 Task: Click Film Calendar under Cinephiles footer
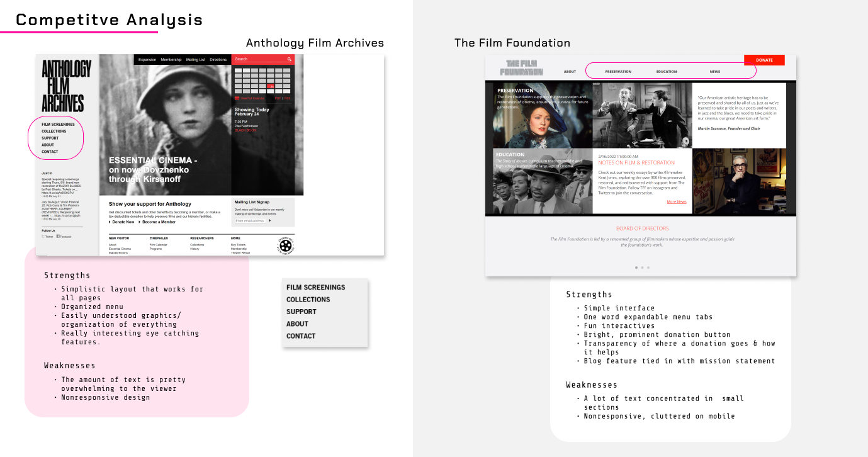[159, 245]
